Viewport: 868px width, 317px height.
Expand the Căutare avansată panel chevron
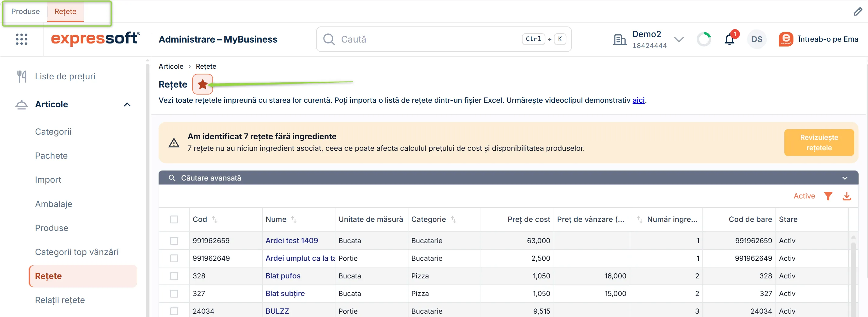(x=844, y=178)
